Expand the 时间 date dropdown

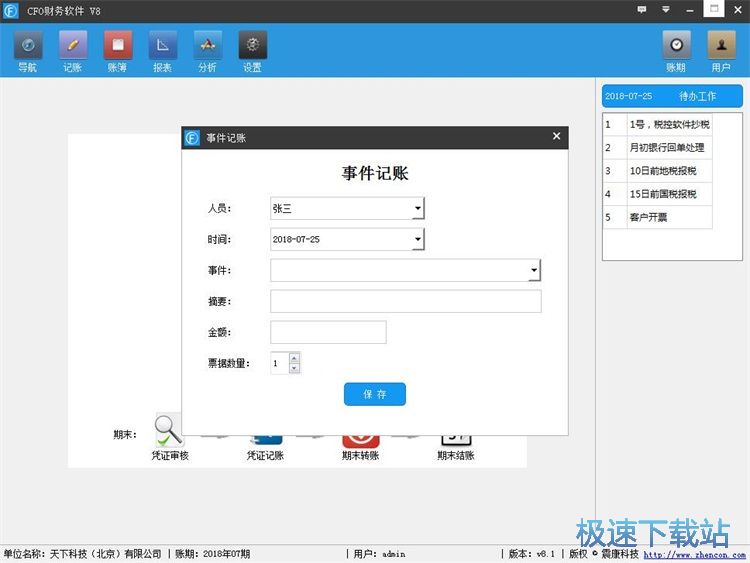click(x=418, y=239)
